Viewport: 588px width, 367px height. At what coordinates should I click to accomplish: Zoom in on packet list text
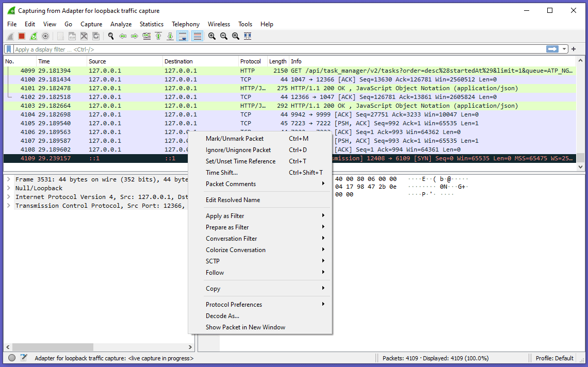click(x=212, y=36)
